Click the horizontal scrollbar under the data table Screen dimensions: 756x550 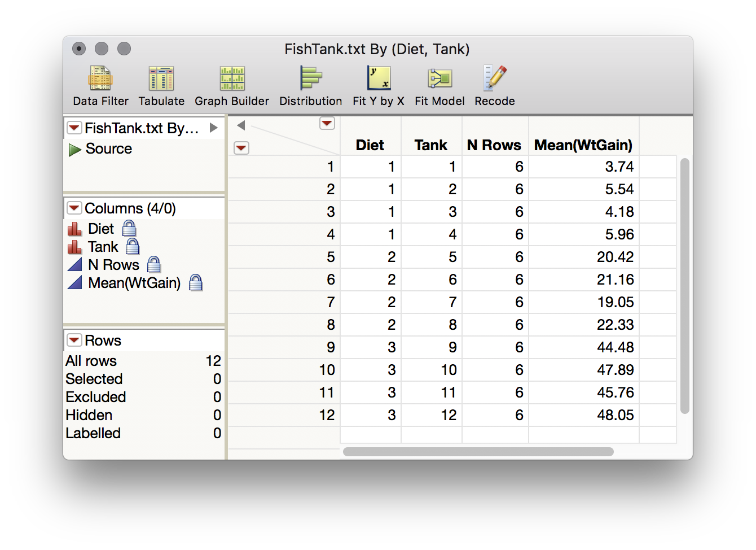[x=478, y=452]
